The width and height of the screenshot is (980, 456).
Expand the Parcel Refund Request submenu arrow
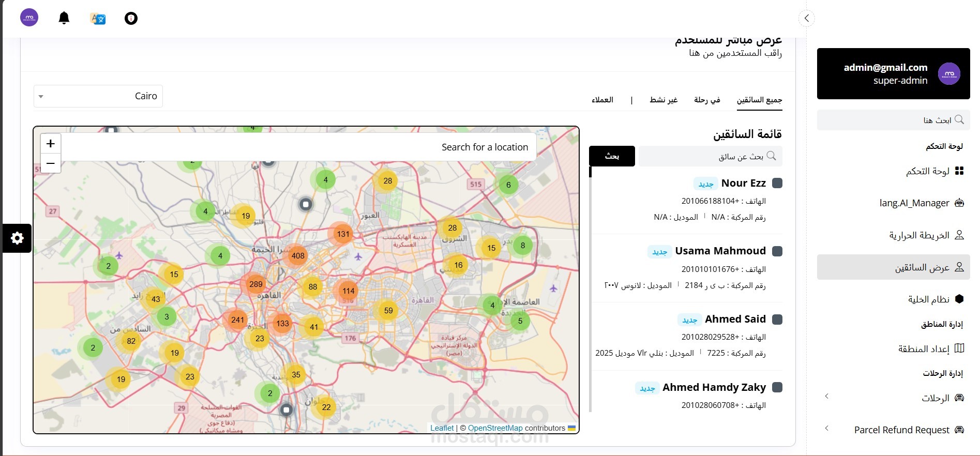tap(826, 428)
